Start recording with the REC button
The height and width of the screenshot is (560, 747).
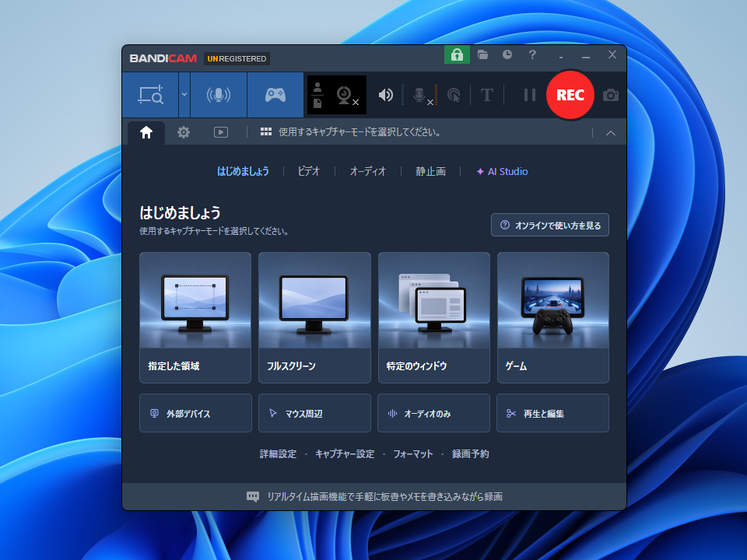(x=570, y=95)
